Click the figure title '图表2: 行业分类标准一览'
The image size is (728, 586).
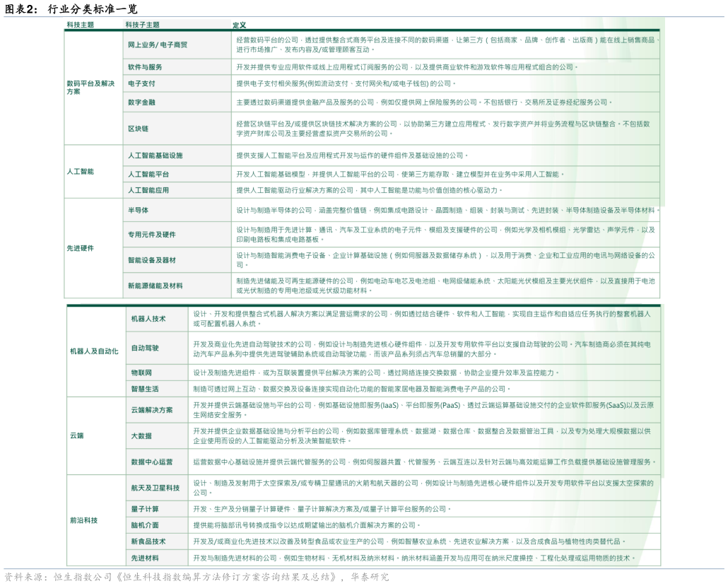[71, 8]
